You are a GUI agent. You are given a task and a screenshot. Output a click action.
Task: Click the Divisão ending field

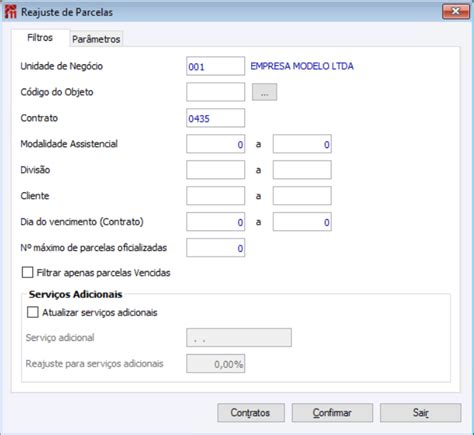(302, 170)
